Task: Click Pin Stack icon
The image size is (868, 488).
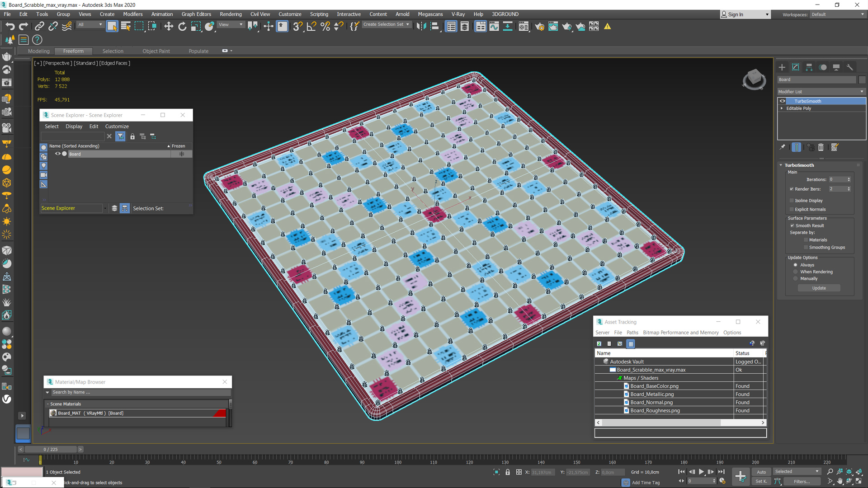Action: (783, 147)
